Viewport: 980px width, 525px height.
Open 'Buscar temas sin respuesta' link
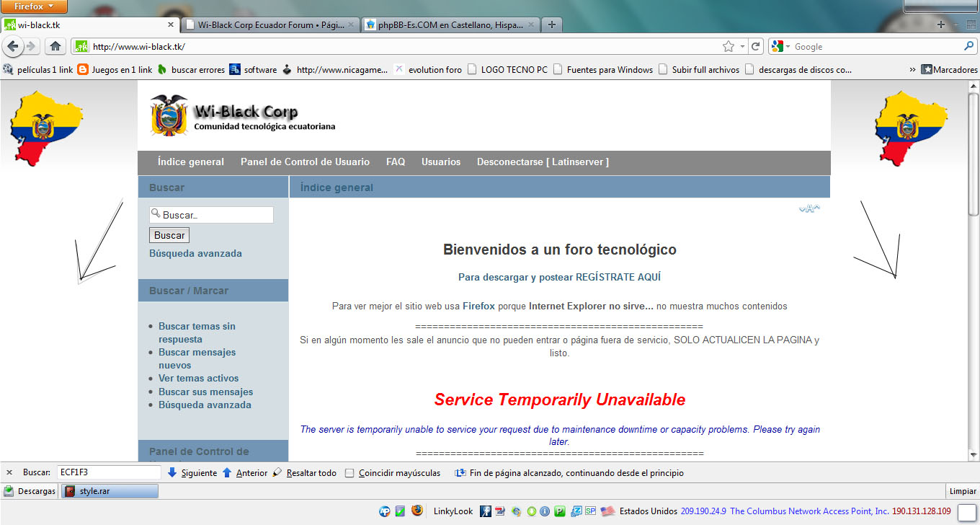[197, 332]
